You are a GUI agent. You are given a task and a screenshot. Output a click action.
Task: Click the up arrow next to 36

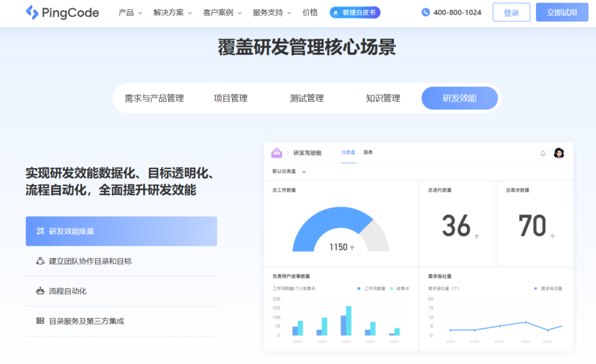pos(477,237)
